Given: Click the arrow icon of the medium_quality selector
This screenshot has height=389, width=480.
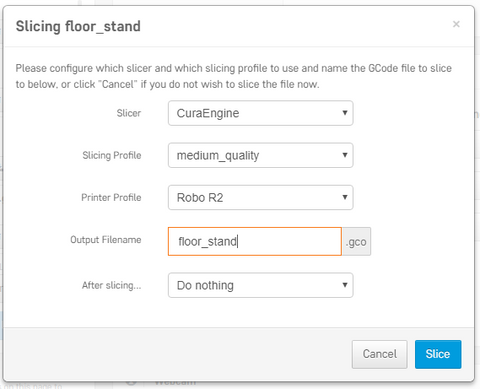Looking at the screenshot, I should pos(345,155).
